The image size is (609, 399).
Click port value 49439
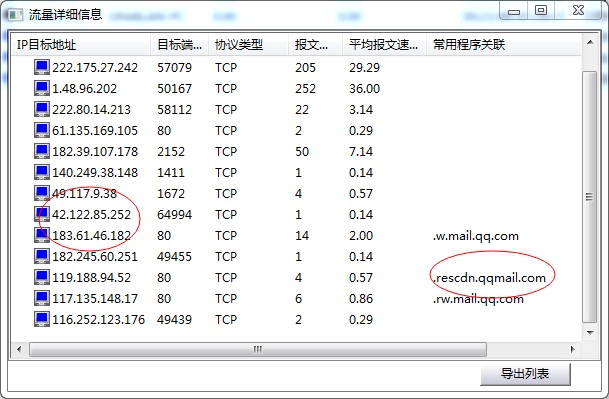(x=174, y=319)
